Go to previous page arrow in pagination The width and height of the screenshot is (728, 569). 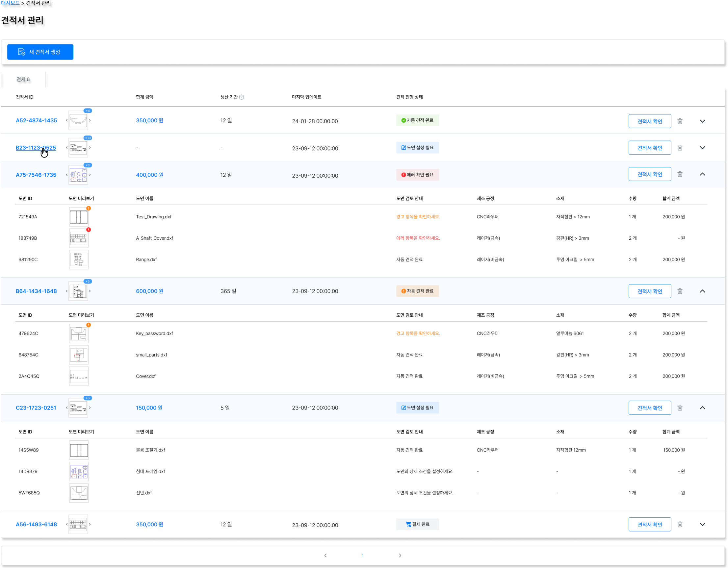coord(326,555)
